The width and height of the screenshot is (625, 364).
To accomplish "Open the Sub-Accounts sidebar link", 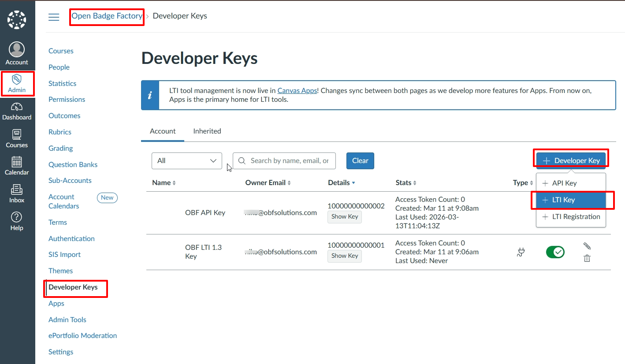I will pyautogui.click(x=70, y=181).
